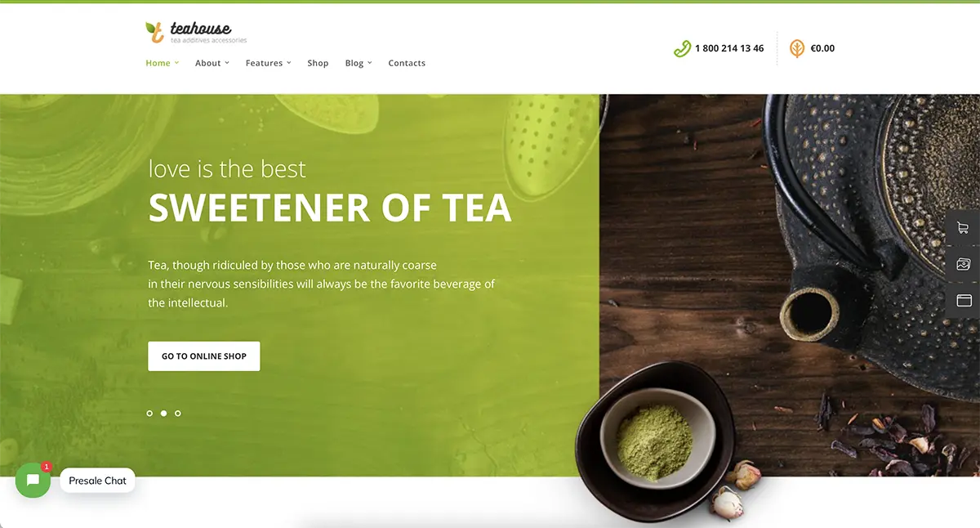
Task: Select the first slider dot
Action: coord(149,414)
